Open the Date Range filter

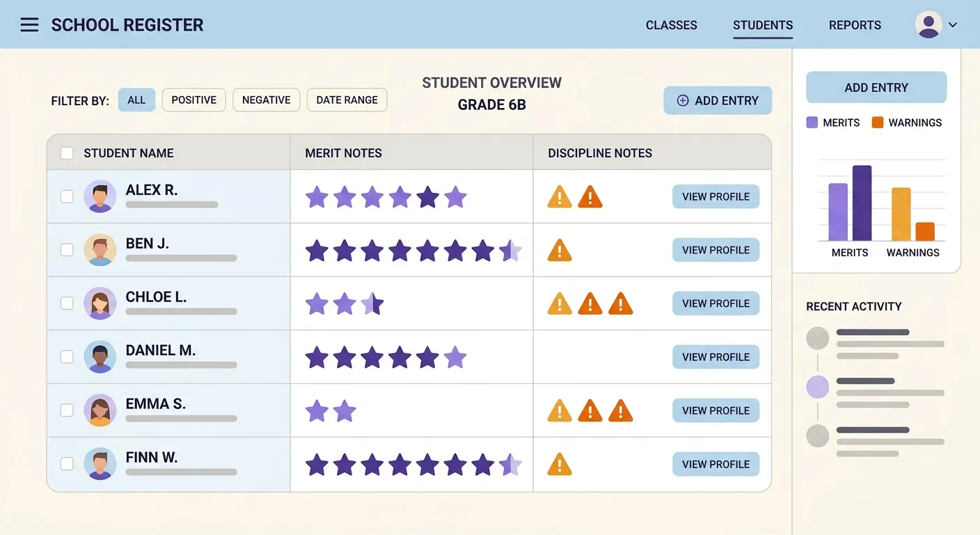click(347, 100)
